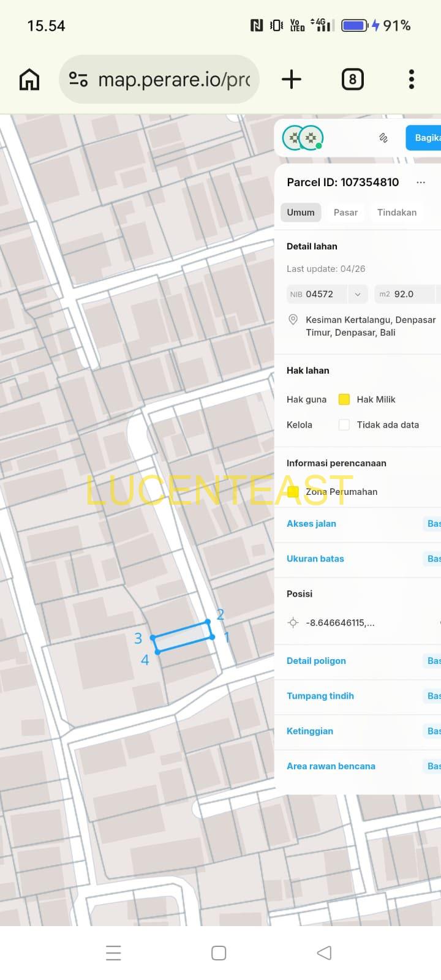Open site info icon in address bar
This screenshot has height=980, width=441.
pos(78,80)
